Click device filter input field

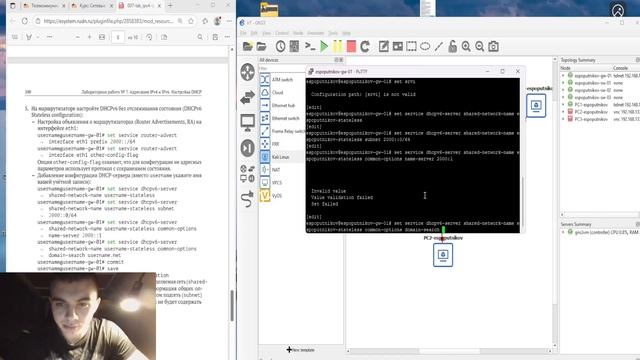[x=282, y=68]
